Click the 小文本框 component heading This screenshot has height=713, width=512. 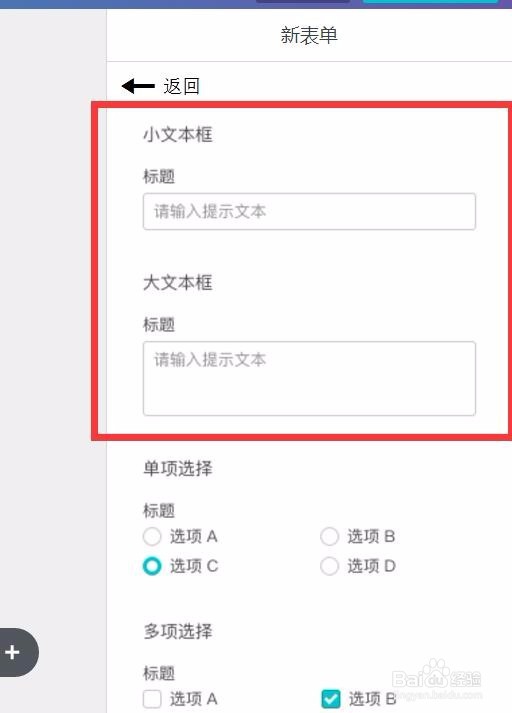click(178, 135)
